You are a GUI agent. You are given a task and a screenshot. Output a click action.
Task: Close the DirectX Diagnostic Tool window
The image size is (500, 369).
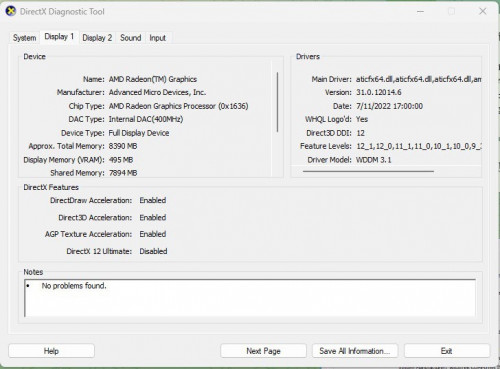[483, 11]
